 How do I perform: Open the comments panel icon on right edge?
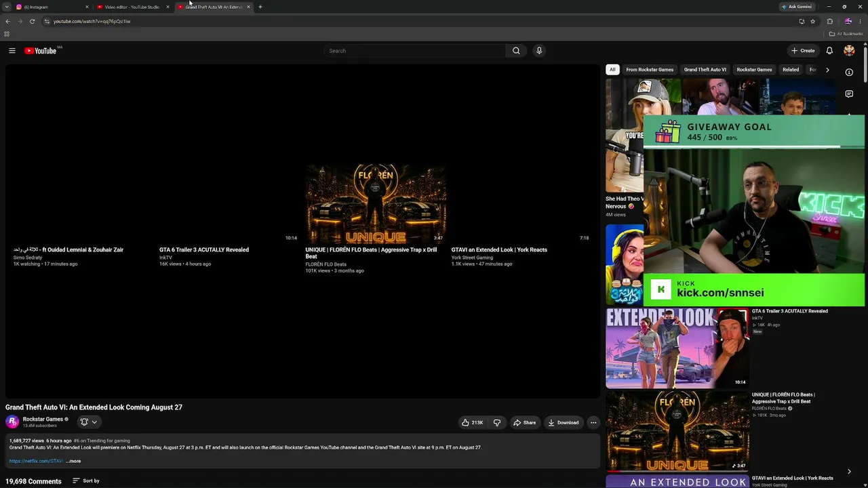click(849, 94)
